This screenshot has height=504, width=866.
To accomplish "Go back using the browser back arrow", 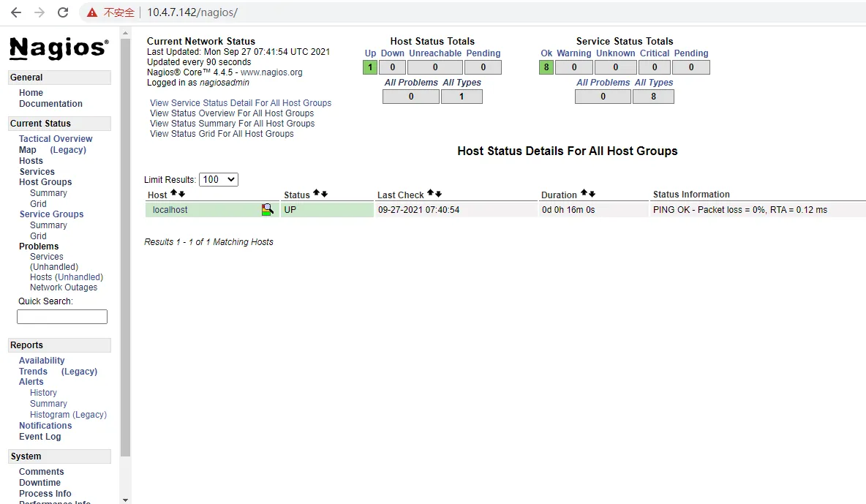I will (16, 12).
